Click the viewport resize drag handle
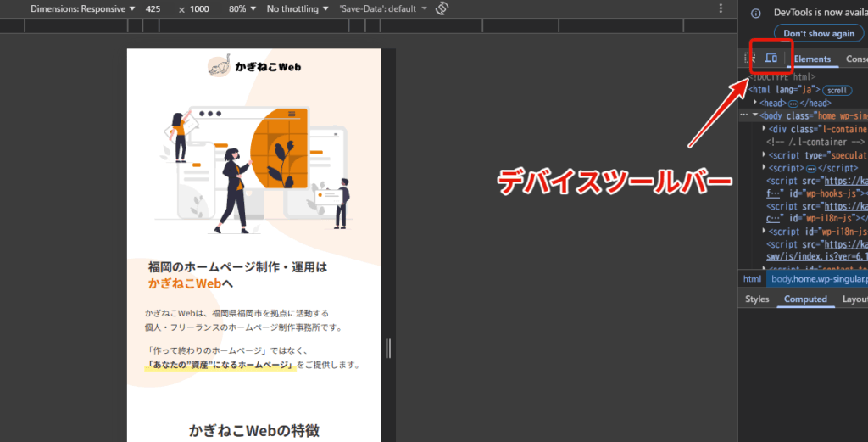This screenshot has width=868, height=442. point(388,348)
